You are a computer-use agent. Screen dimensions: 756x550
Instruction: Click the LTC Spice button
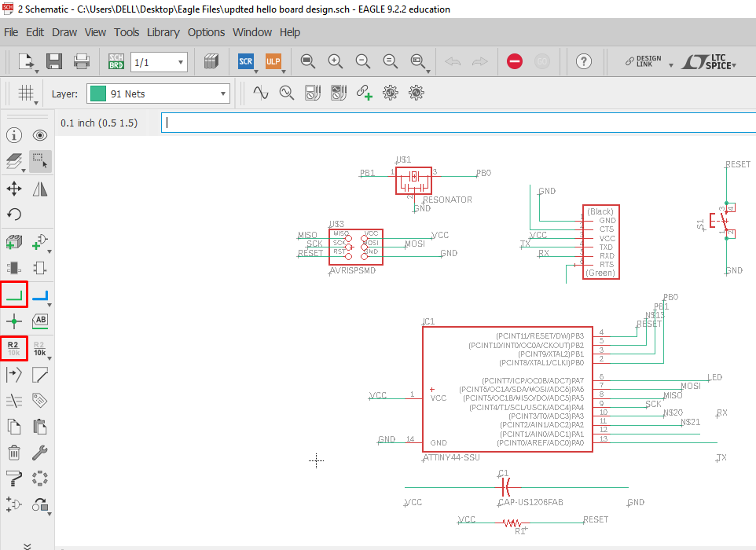tap(709, 62)
